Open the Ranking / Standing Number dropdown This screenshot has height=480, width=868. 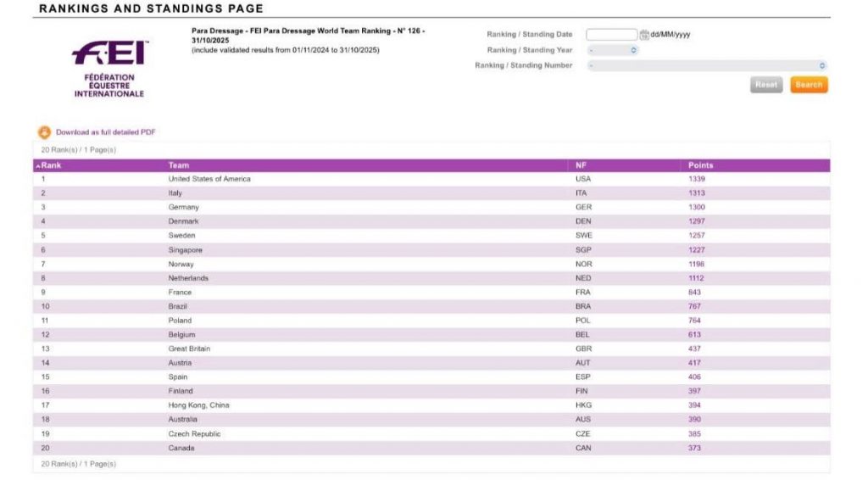[706, 65]
